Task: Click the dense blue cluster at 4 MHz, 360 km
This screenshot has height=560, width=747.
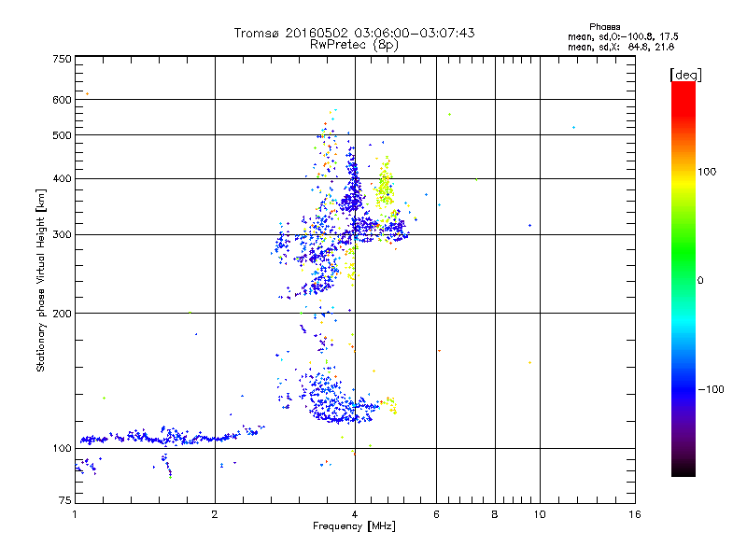Action: click(353, 200)
